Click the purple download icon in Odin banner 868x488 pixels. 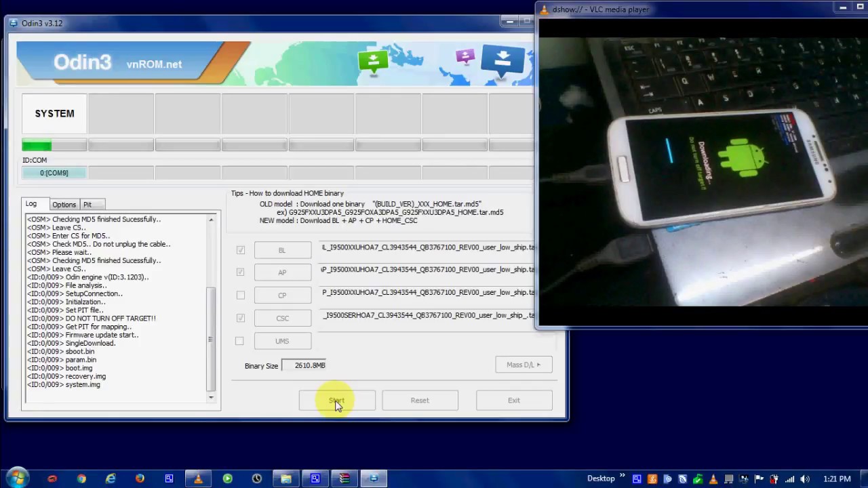[x=465, y=56]
